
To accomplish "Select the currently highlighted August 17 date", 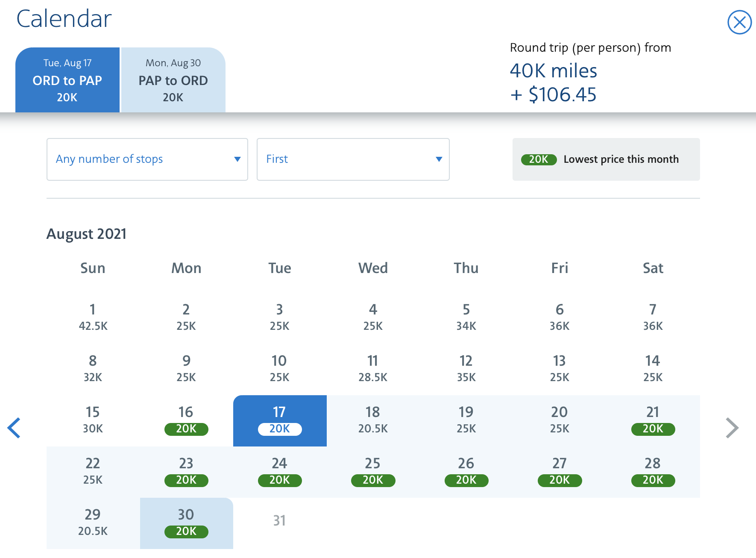I will point(279,420).
